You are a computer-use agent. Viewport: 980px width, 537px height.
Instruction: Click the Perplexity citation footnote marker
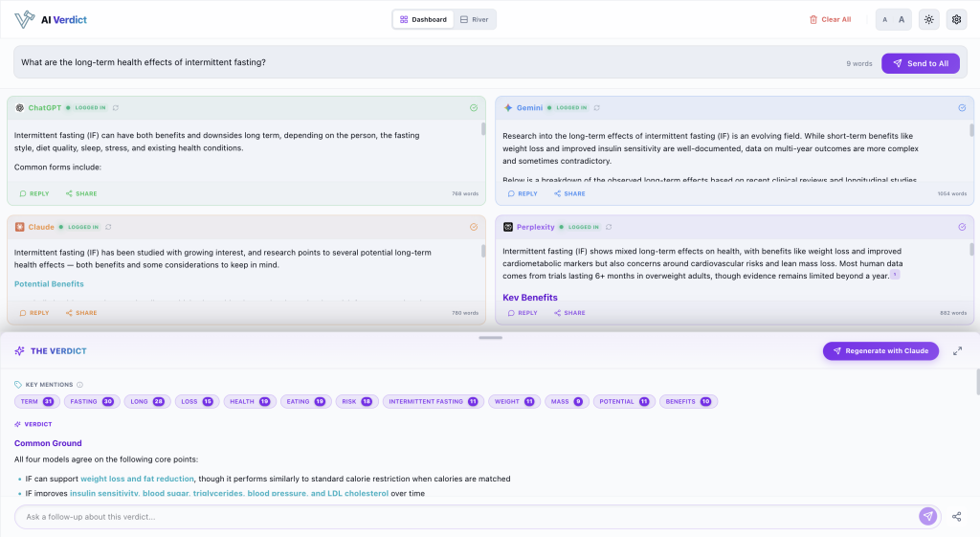click(895, 275)
